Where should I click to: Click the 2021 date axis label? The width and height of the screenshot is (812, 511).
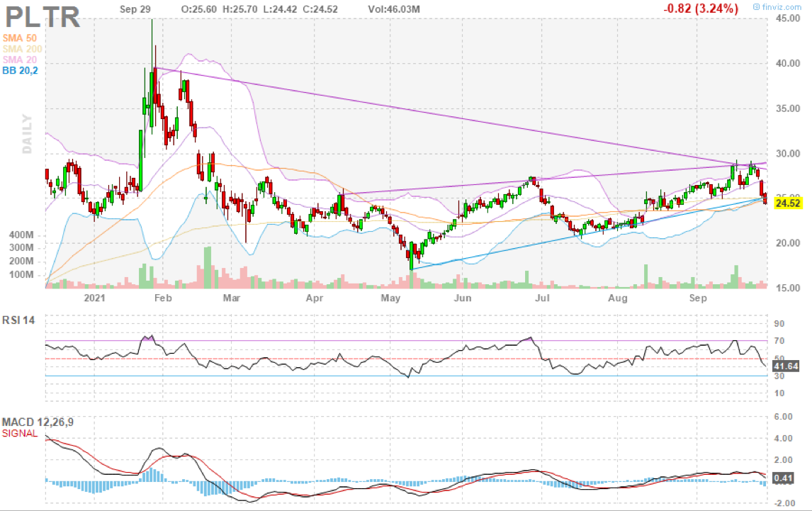point(94,298)
